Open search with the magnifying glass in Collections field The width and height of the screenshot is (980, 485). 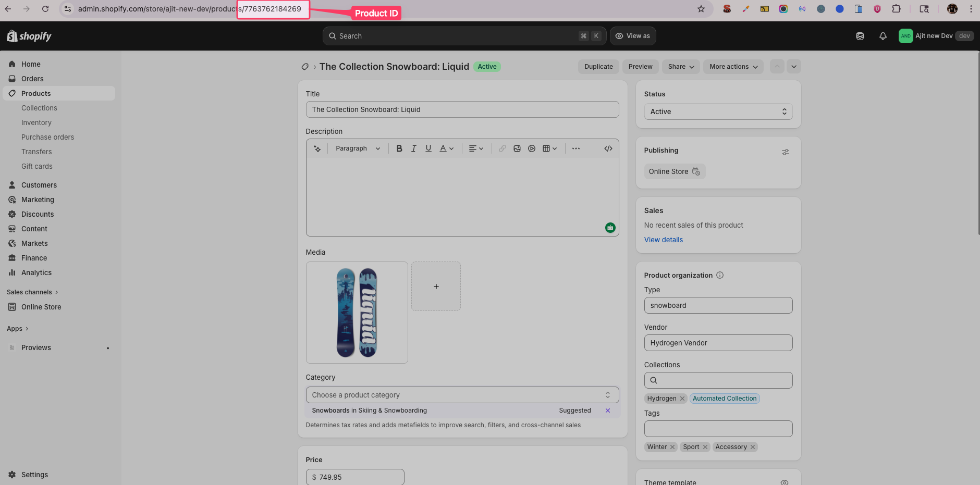click(654, 380)
